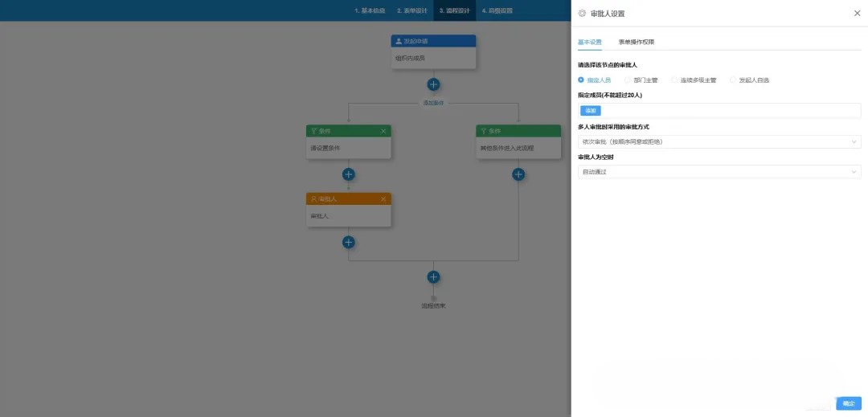Click the plus button below 发起申请 node
The image size is (868, 417).
[x=433, y=84]
